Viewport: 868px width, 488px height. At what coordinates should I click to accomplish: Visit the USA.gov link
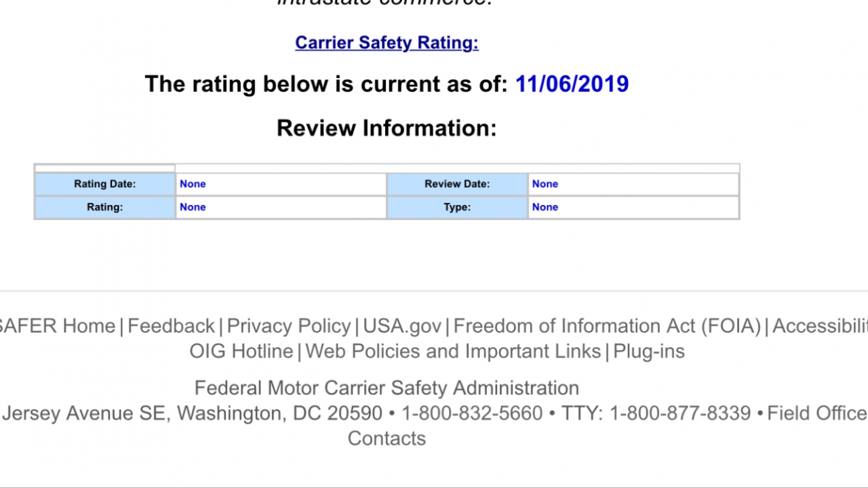(402, 326)
